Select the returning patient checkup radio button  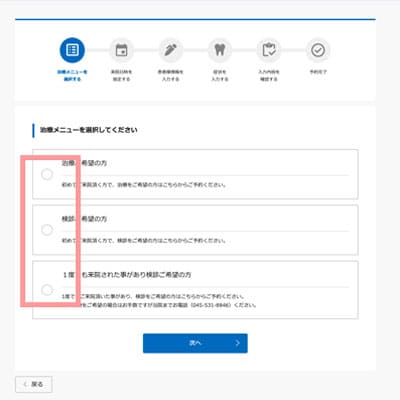pos(47,290)
